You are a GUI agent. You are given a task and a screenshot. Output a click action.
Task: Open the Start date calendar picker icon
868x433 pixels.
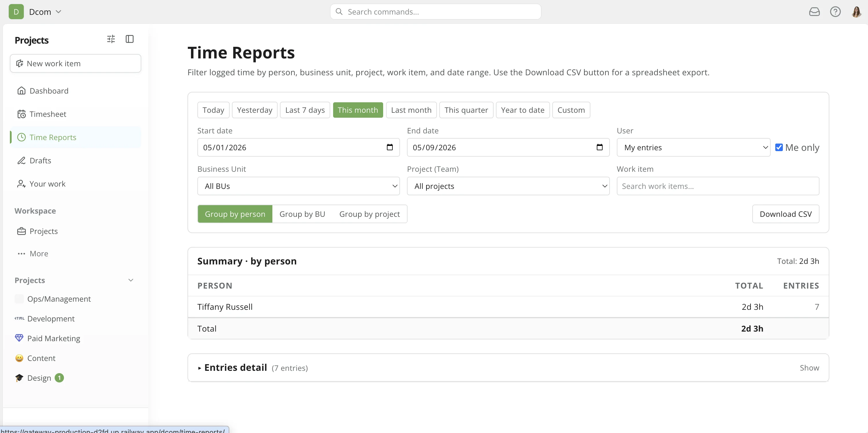click(390, 147)
